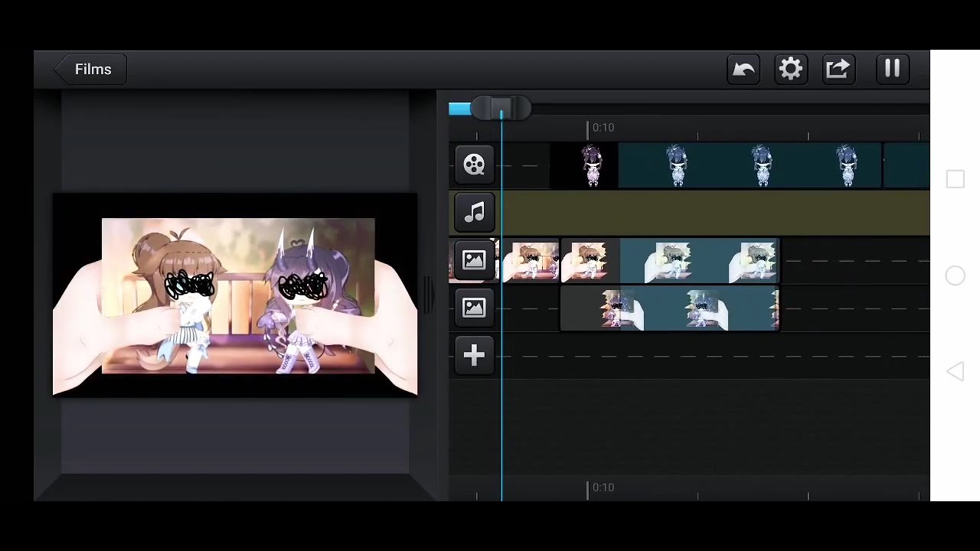980x551 pixels.
Task: Go back to Films
Action: (90, 70)
